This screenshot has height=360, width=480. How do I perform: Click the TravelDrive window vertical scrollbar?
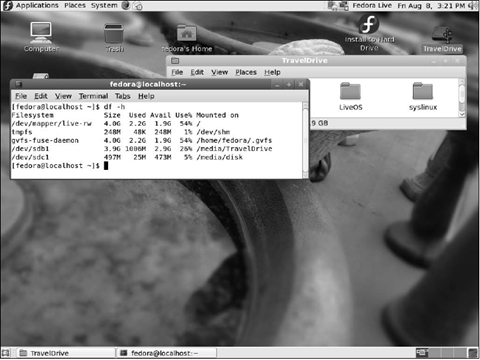pos(462,98)
